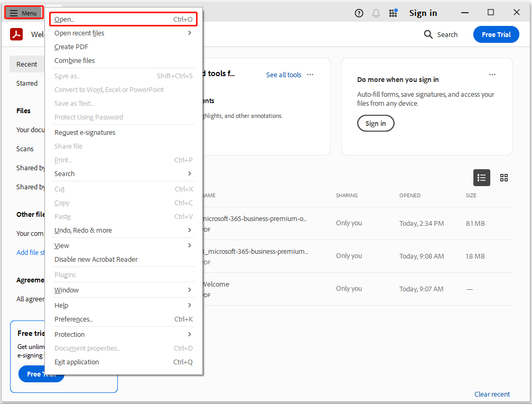Click the Acrobat logo icon
This screenshot has width=532, height=404.
[x=16, y=34]
